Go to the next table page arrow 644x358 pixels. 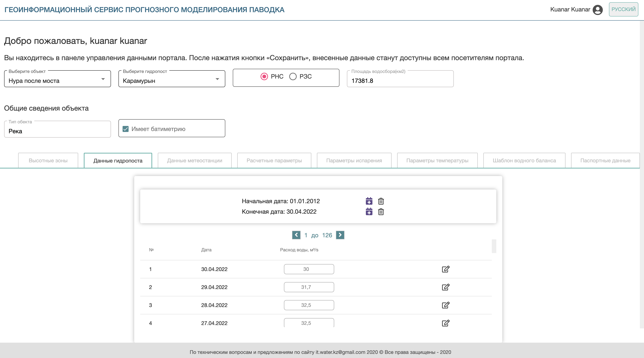pyautogui.click(x=340, y=235)
